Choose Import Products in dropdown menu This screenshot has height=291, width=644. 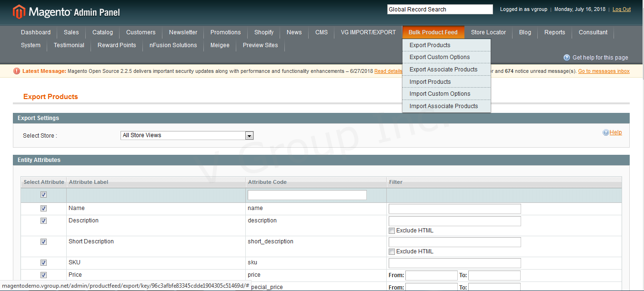click(x=430, y=82)
